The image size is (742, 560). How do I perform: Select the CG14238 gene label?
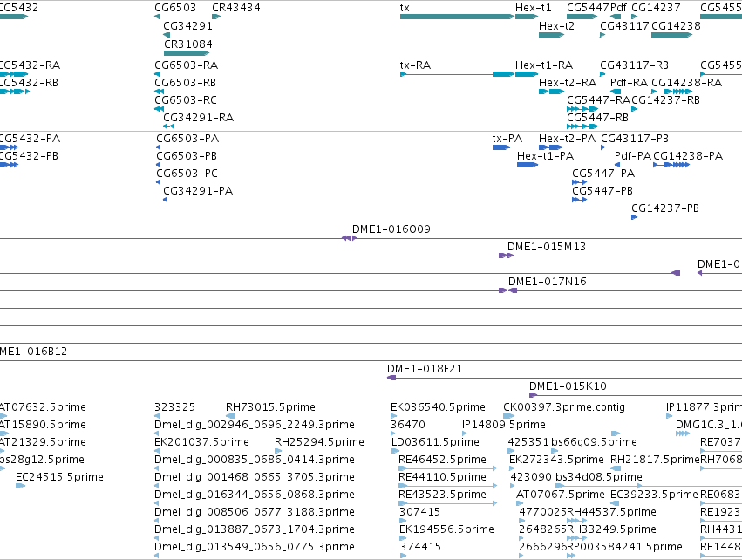pyautogui.click(x=676, y=25)
